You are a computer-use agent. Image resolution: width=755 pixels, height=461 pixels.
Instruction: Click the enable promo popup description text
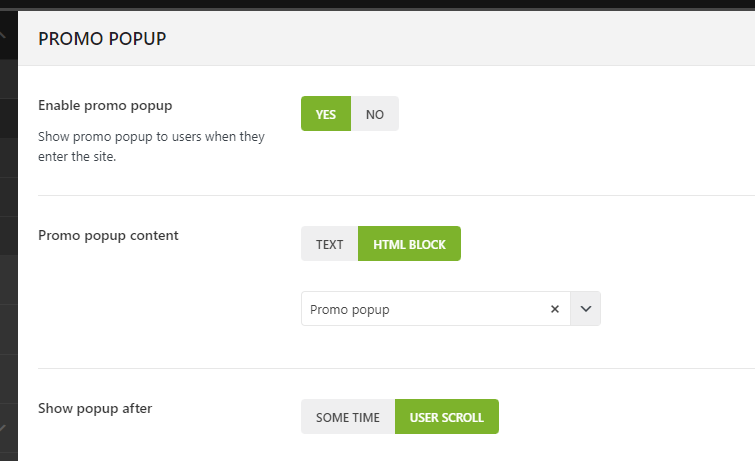pos(151,146)
